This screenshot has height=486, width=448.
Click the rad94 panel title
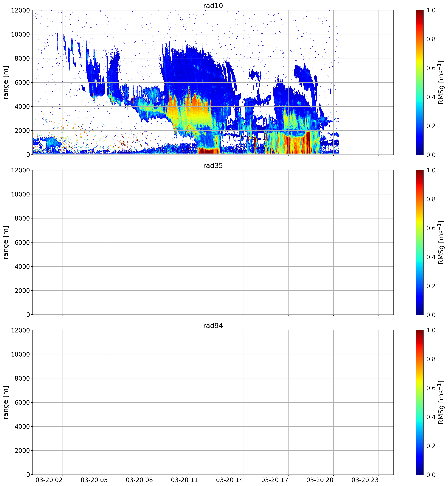pyautogui.click(x=213, y=326)
